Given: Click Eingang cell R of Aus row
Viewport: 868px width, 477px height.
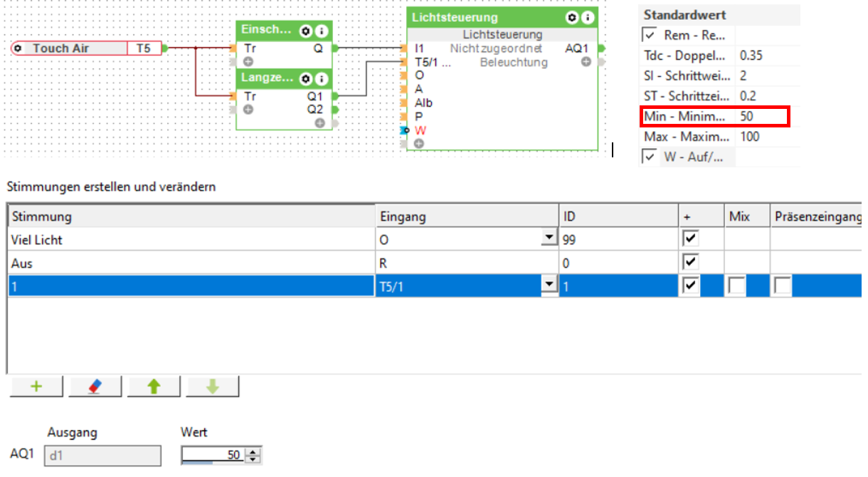Looking at the screenshot, I should click(467, 263).
